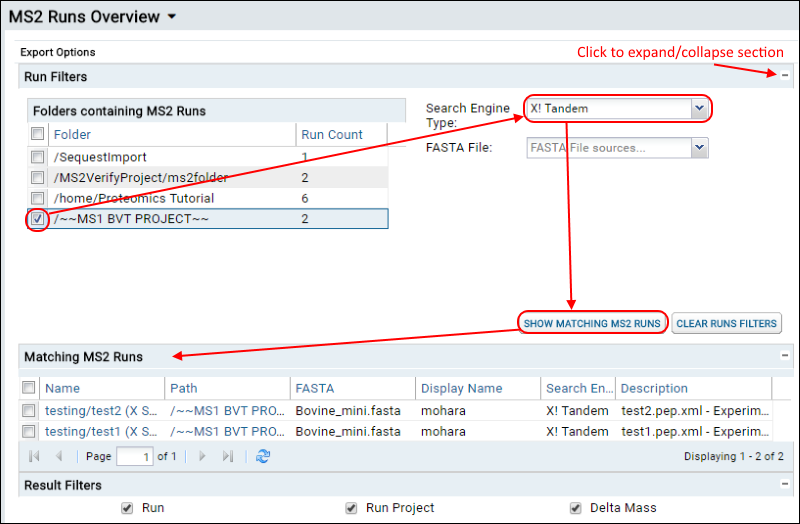Check the testing/test2 run row checkbox

[x=29, y=410]
